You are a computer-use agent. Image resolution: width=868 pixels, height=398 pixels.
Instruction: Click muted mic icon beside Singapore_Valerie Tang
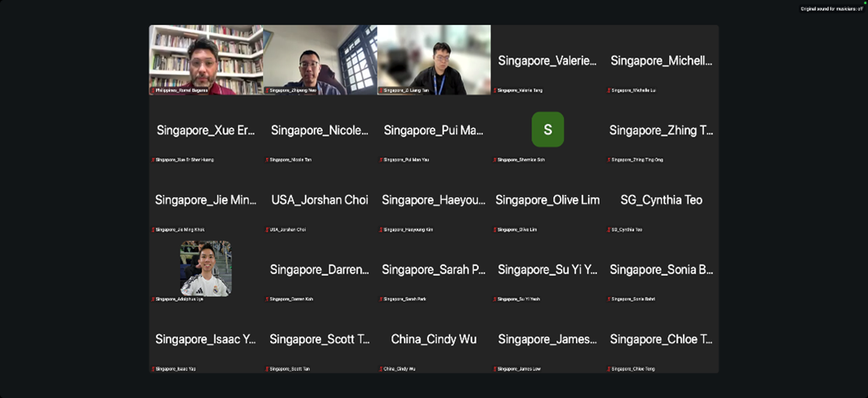click(x=495, y=91)
